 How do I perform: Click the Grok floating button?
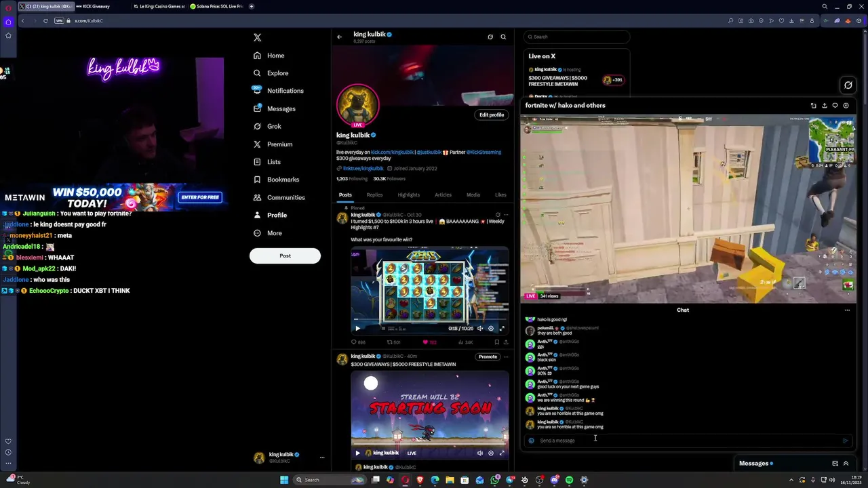(848, 85)
